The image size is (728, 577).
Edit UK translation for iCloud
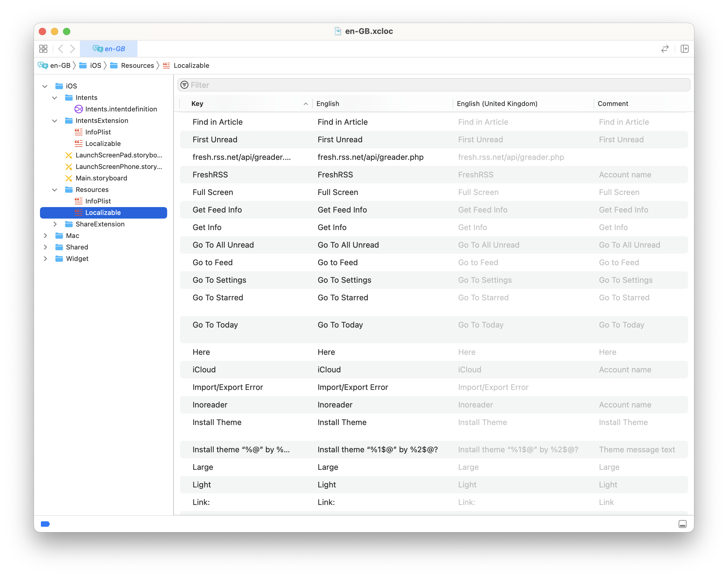(469, 370)
